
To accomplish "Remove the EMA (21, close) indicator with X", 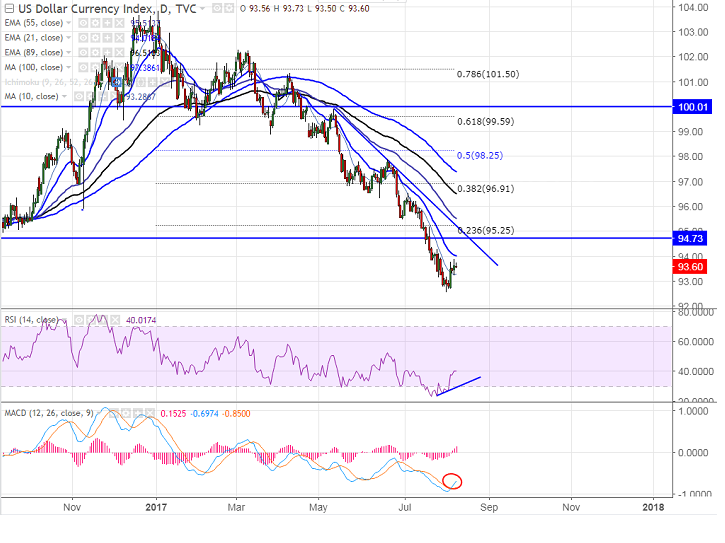I will 119,38.
